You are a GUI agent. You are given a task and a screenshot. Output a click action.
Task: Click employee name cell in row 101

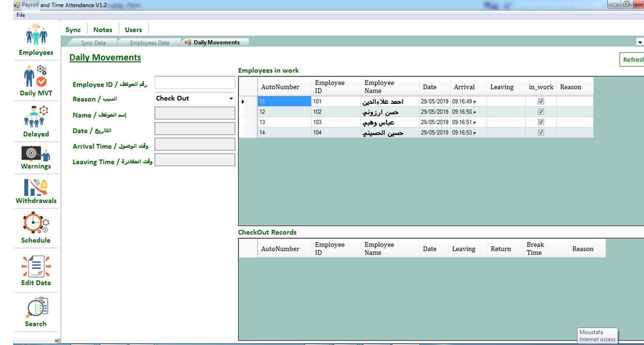click(x=390, y=101)
